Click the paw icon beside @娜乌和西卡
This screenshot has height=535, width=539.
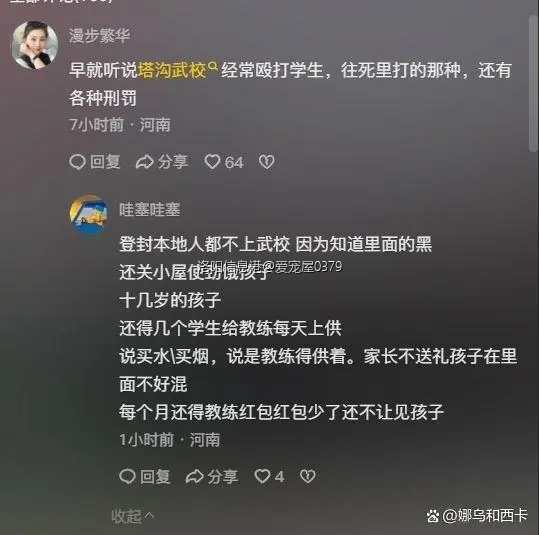click(433, 516)
